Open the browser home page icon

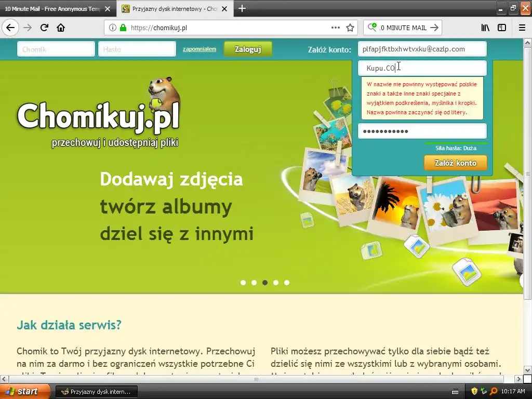pyautogui.click(x=61, y=28)
